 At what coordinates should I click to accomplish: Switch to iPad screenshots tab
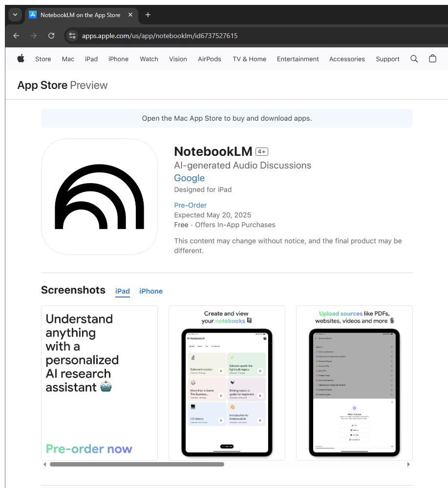pos(122,291)
